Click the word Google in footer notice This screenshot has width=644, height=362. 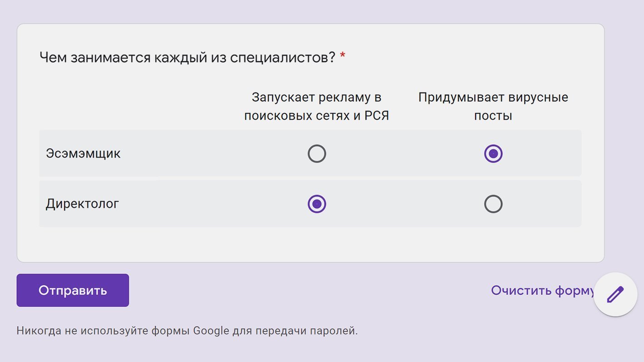[211, 331]
